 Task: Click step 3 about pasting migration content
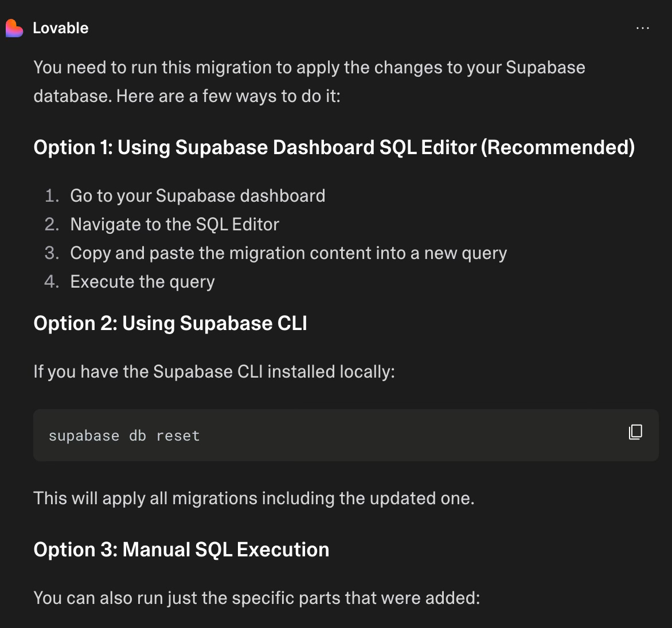[x=288, y=253]
